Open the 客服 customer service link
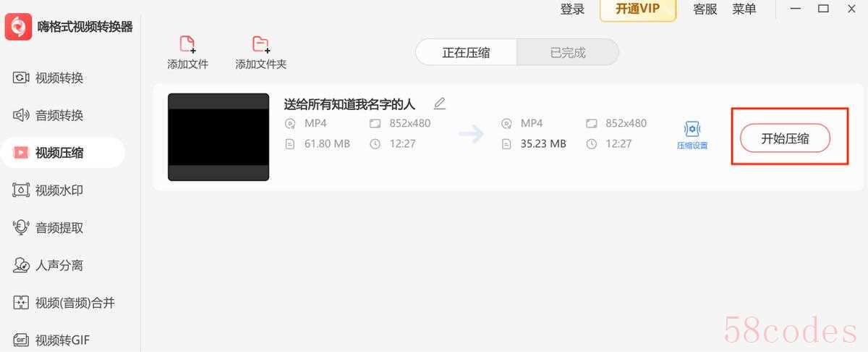 pyautogui.click(x=705, y=9)
